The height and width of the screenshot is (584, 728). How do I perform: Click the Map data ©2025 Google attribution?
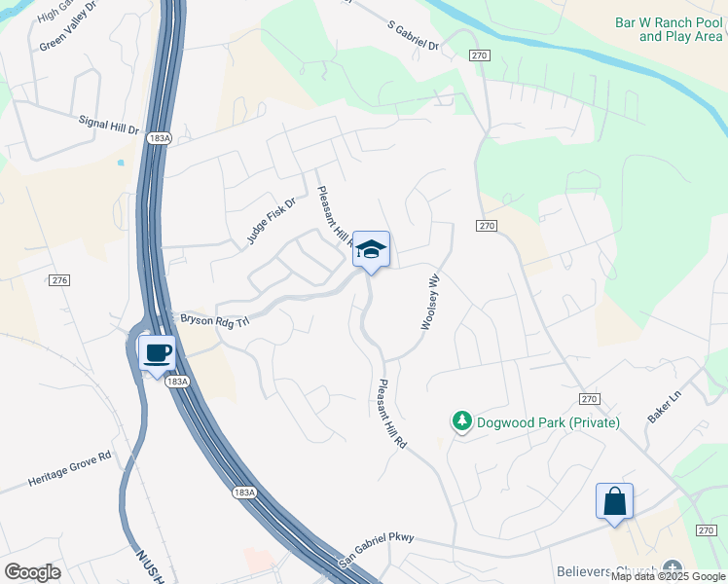(x=669, y=577)
